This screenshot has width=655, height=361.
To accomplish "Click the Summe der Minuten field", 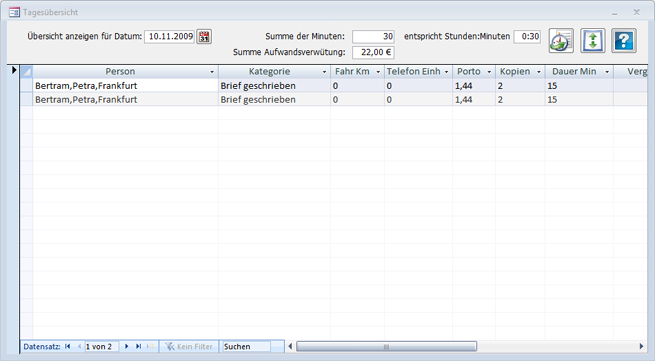I will click(373, 36).
